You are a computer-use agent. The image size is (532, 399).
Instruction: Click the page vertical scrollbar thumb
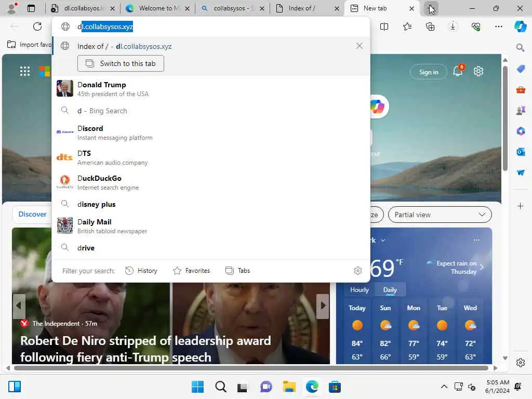(505, 118)
